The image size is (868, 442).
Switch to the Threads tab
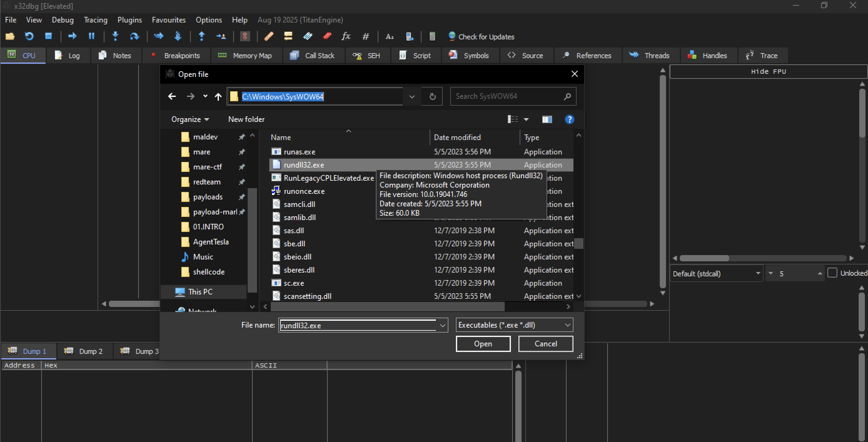tap(651, 56)
